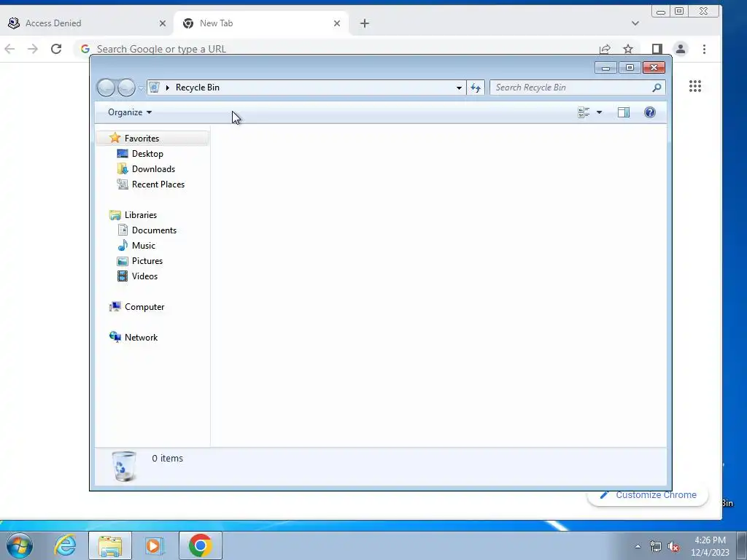
Task: Click the Windows Explorer taskbar button
Action: click(110, 545)
